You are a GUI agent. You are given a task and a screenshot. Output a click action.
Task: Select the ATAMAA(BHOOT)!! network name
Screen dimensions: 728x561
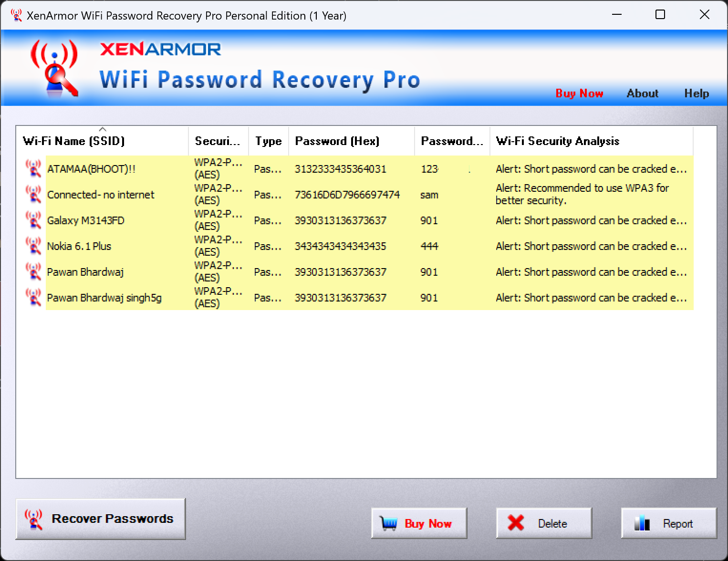pos(91,169)
